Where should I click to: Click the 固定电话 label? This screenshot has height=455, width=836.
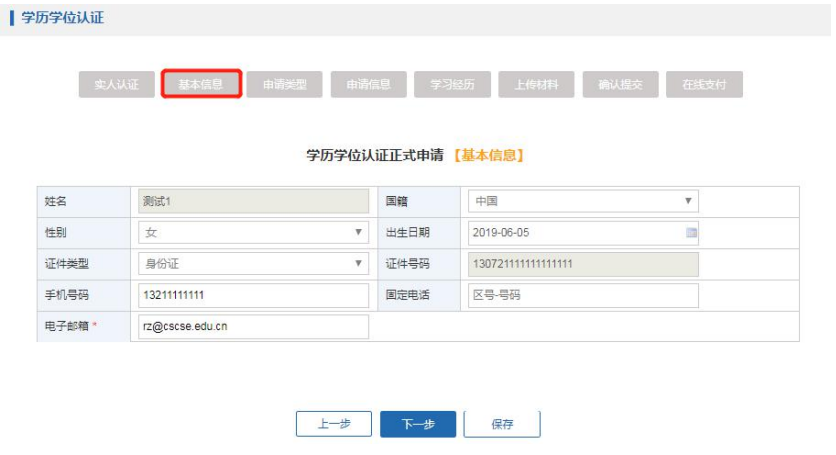point(407,295)
